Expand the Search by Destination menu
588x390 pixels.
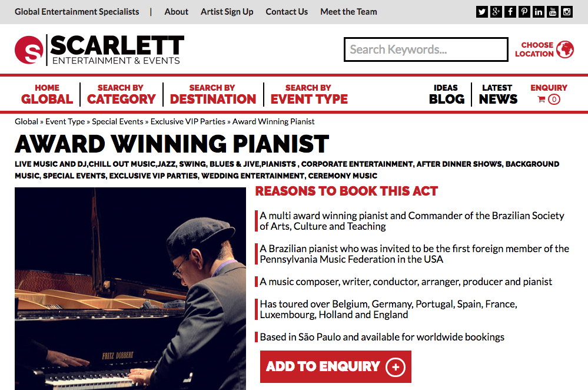(212, 94)
